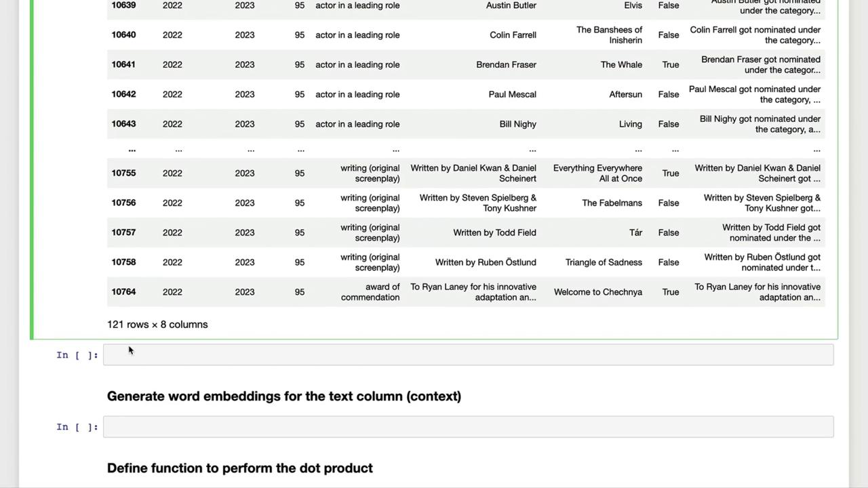868x488 pixels.
Task: Click "Everything Everywhere All at Once" film cell
Action: pyautogui.click(x=597, y=173)
